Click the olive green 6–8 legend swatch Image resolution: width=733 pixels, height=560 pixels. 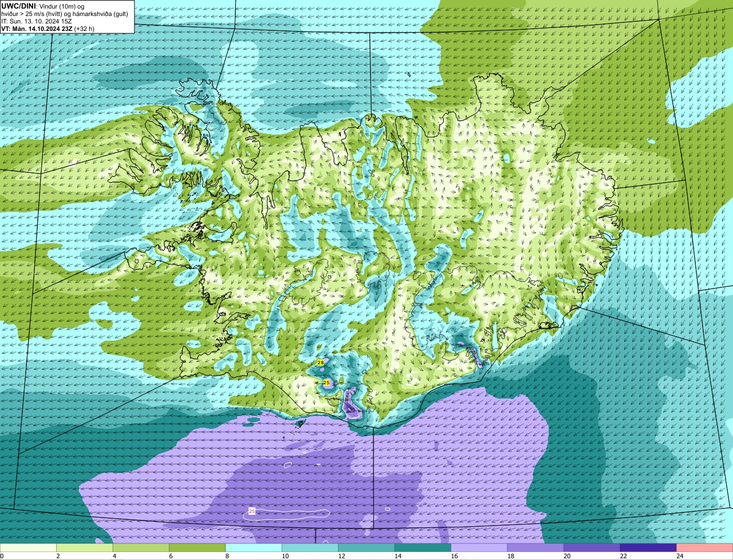tap(198, 548)
